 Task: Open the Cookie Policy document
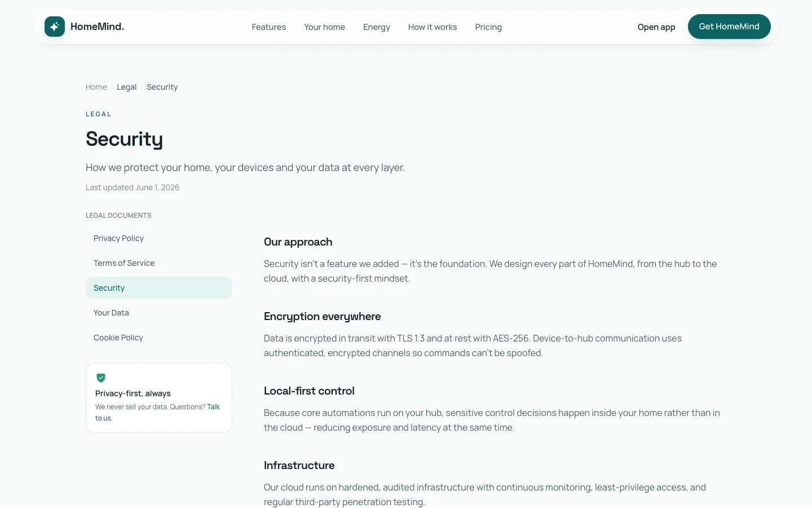pos(159,338)
